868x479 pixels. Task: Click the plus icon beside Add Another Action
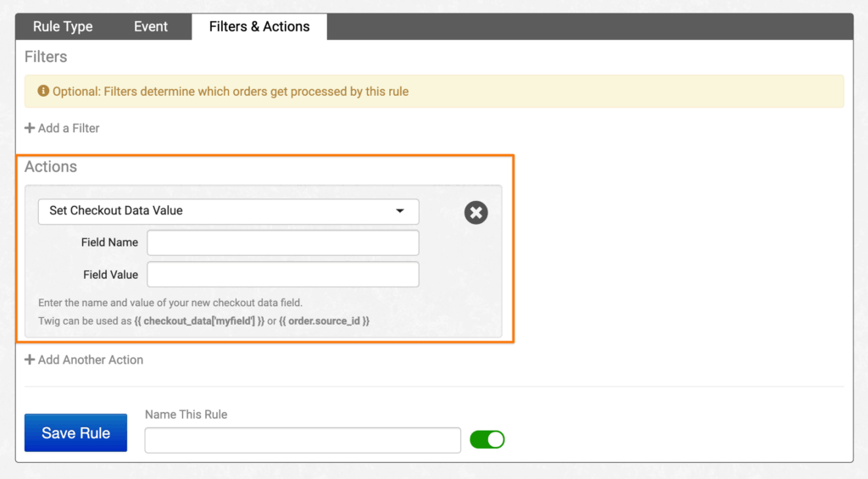coord(30,359)
